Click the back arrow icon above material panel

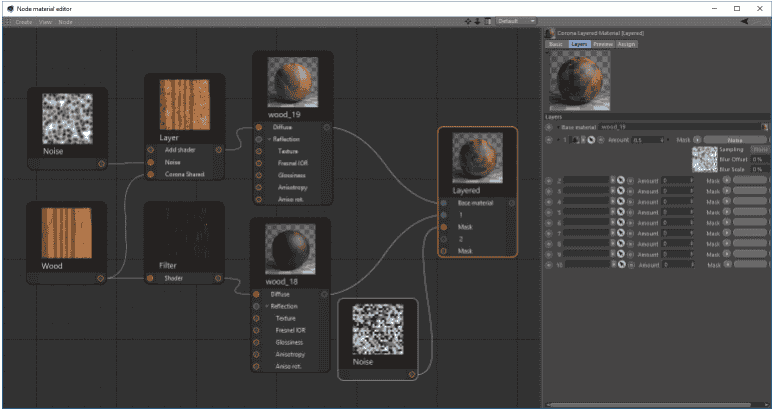tap(744, 21)
